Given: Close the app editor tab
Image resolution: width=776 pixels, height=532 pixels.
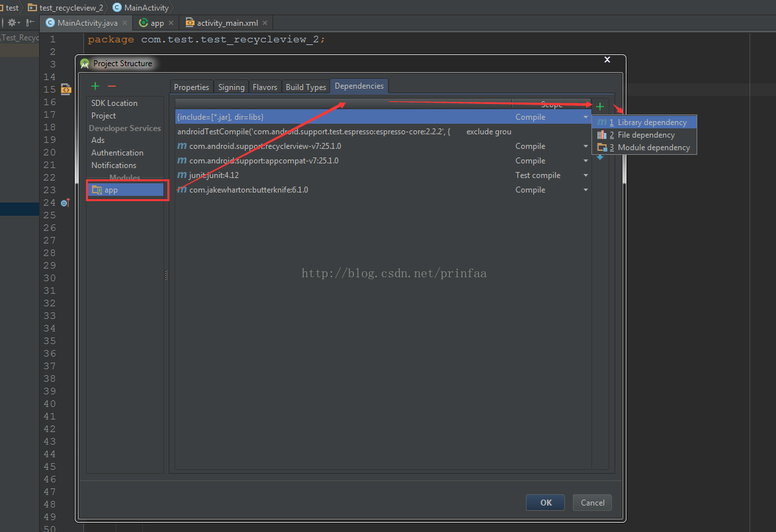Looking at the screenshot, I should pyautogui.click(x=171, y=22).
